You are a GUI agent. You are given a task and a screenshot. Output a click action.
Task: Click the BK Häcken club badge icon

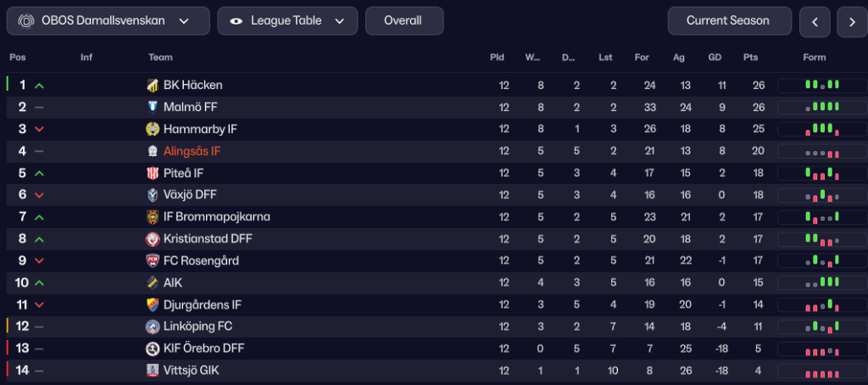[x=153, y=85]
